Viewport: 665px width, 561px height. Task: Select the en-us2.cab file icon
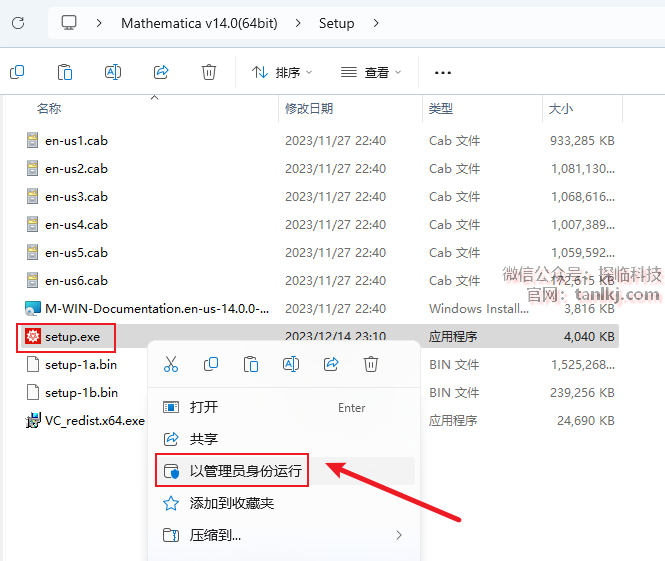[x=32, y=168]
